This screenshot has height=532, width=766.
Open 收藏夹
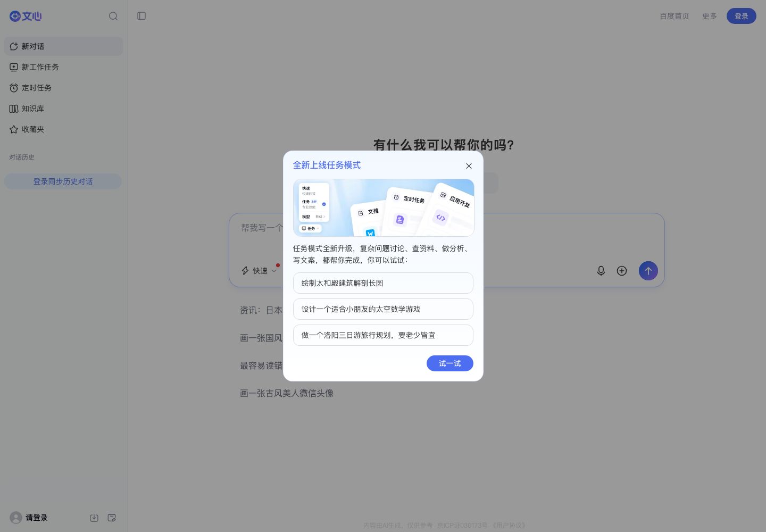point(63,129)
